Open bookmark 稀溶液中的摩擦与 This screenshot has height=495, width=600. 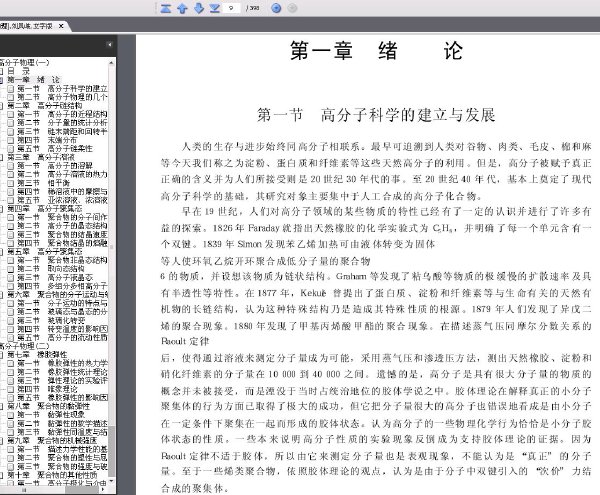tap(77, 191)
